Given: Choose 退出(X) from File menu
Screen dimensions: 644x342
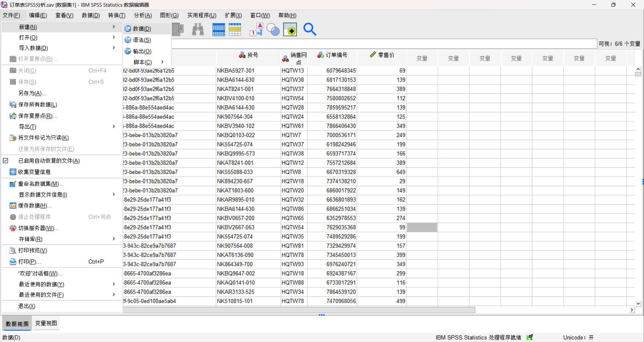Looking at the screenshot, I should (62, 306).
